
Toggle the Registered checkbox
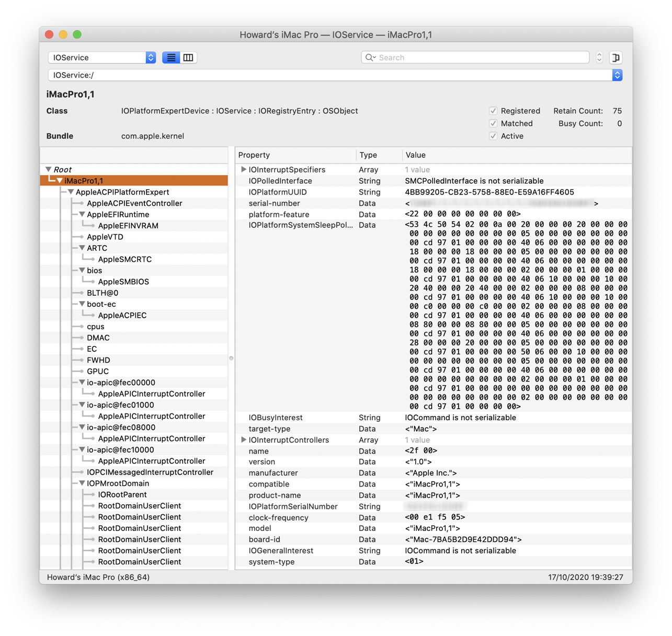click(493, 111)
